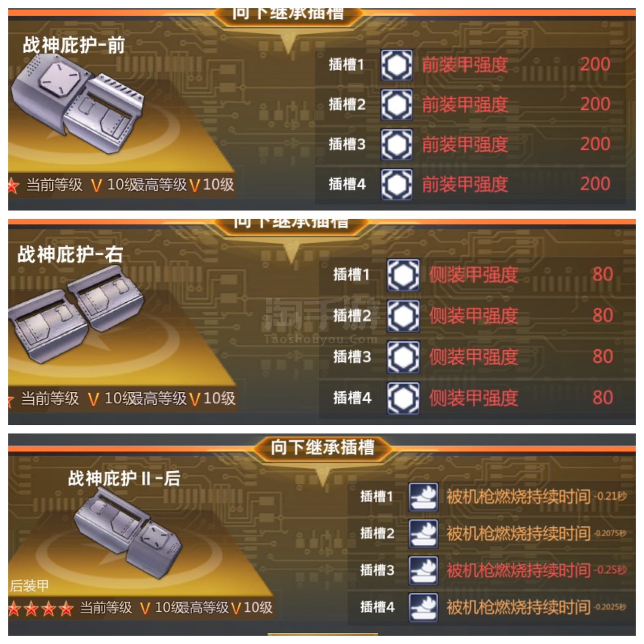Click 被机枪燃烧持续时间 -0.25秒 red entry
The height and width of the screenshot is (644, 644).
pyautogui.click(x=537, y=570)
